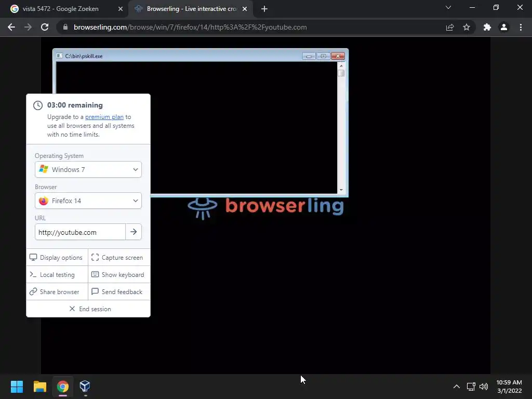Open the Chrome extensions puzzle icon
532x399 pixels.
pyautogui.click(x=487, y=27)
